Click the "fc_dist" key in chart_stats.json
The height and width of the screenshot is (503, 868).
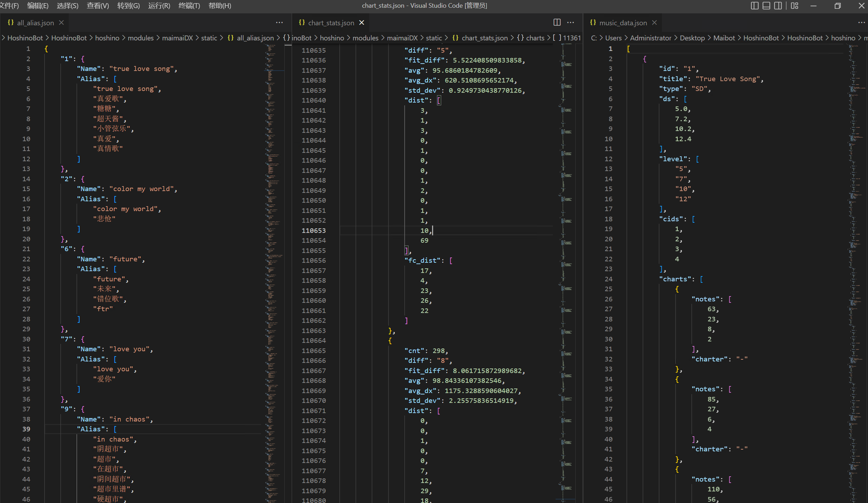click(423, 260)
